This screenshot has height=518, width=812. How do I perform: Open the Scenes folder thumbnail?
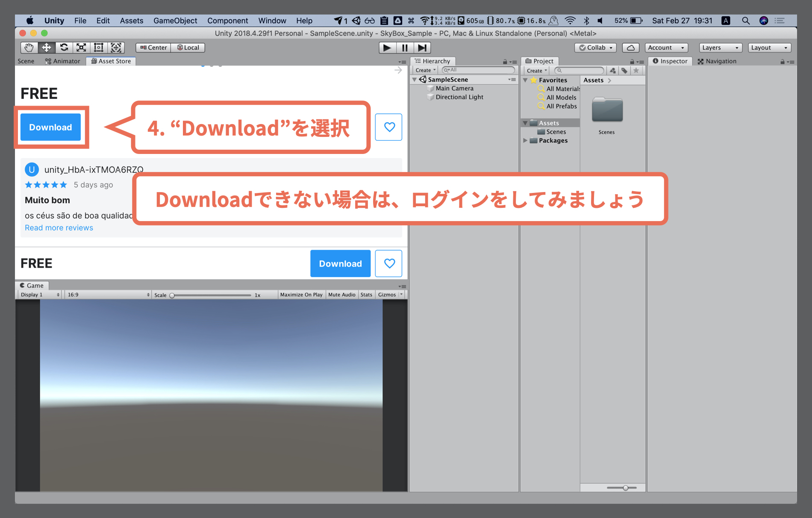click(x=607, y=110)
